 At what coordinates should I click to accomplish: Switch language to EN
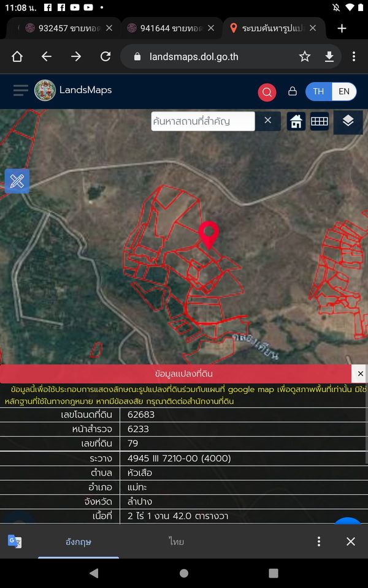point(343,91)
